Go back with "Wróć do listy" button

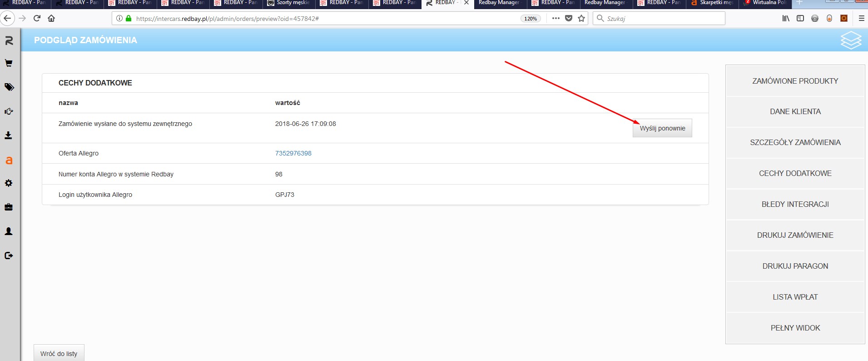coord(59,353)
